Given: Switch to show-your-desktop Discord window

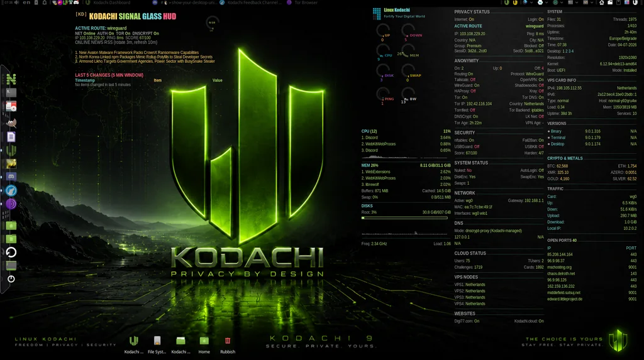Looking at the screenshot, I should point(185,3).
